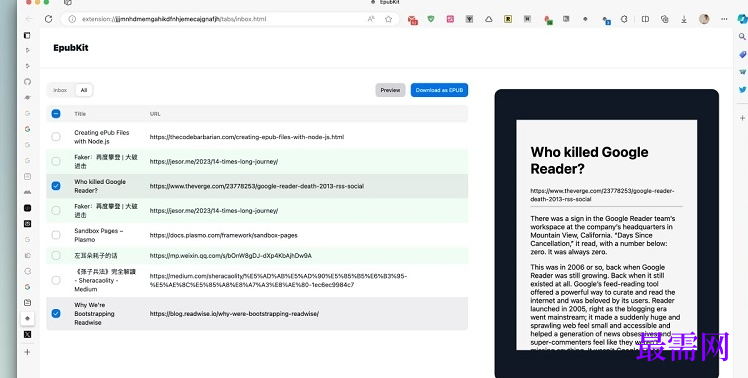Uncheck the Who killed Google Reader checkbox

coord(56,186)
